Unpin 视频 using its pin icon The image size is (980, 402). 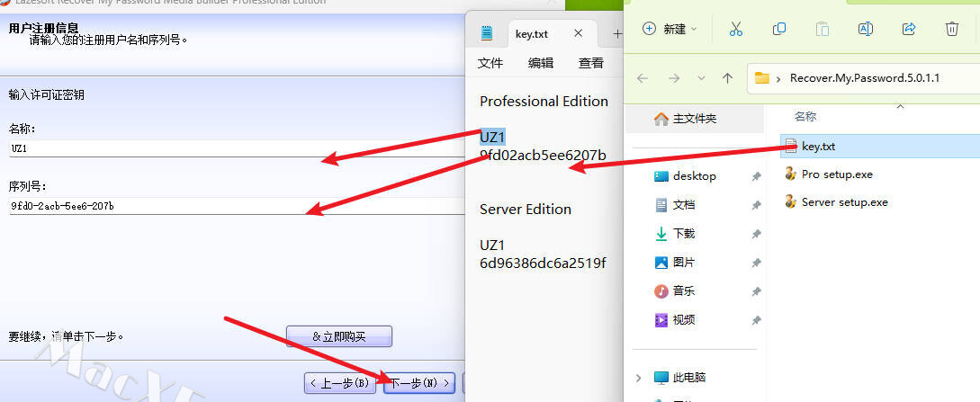click(x=756, y=321)
